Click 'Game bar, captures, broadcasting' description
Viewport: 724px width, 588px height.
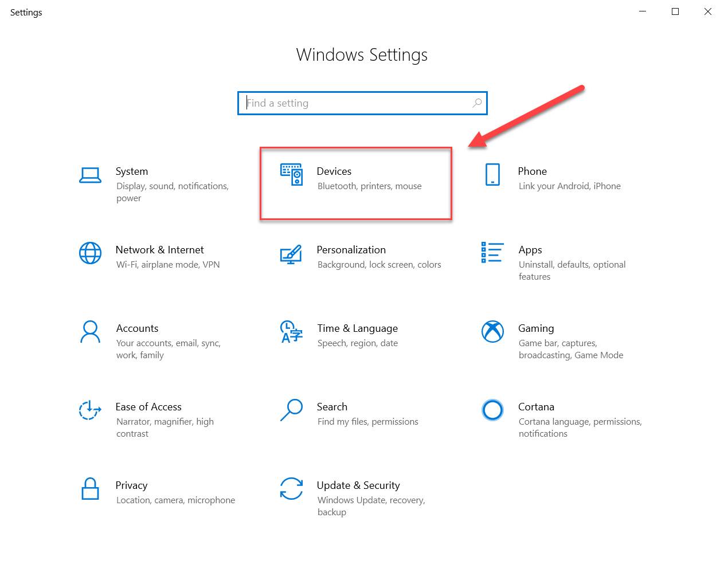click(x=571, y=349)
